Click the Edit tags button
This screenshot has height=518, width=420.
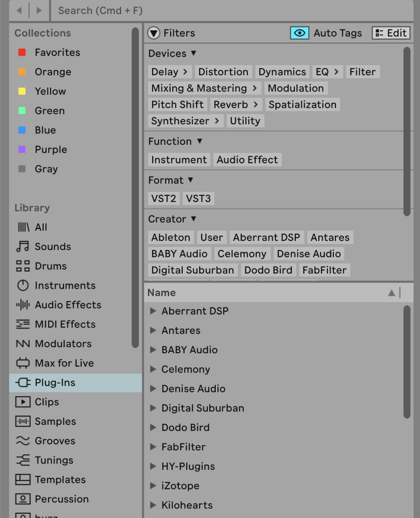(391, 33)
